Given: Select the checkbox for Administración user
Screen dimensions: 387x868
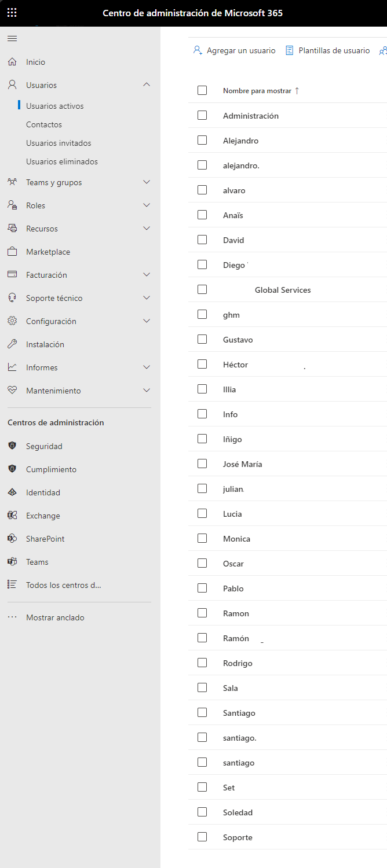Looking at the screenshot, I should pos(202,115).
